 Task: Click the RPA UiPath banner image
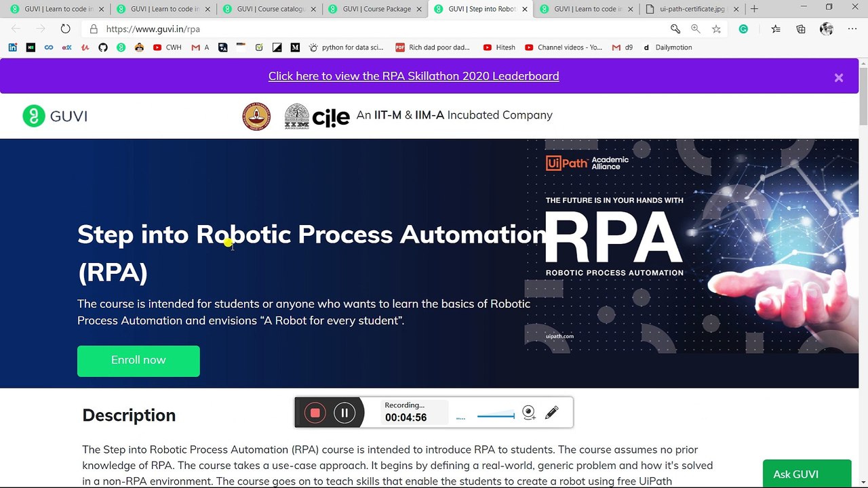pos(692,246)
